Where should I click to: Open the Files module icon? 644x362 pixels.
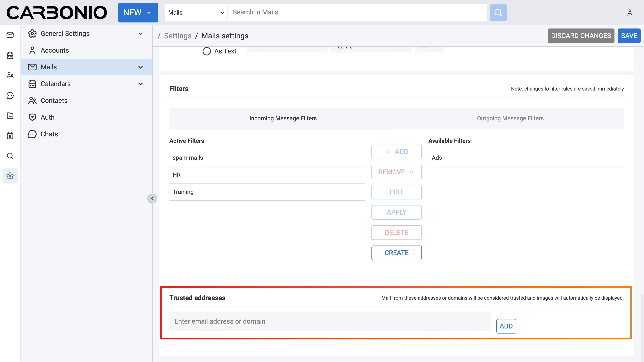[10, 116]
